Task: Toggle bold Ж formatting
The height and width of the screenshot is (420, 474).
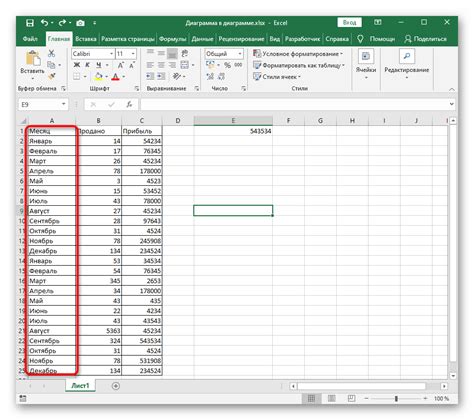Action: (x=77, y=65)
